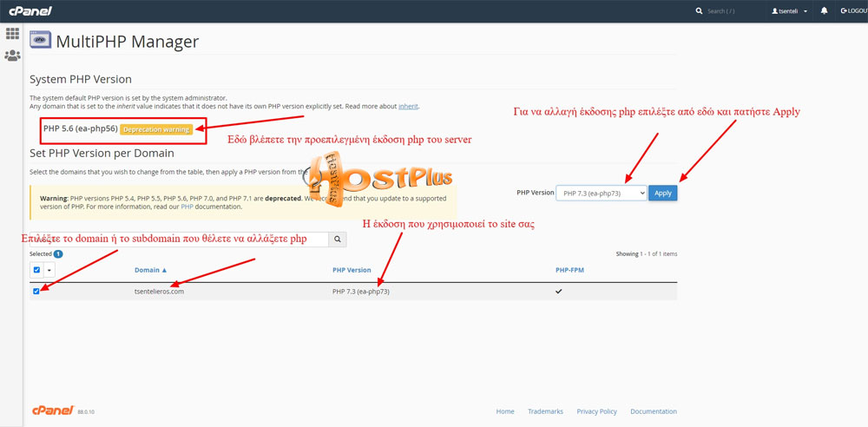868x427 pixels.
Task: Open the PHP documentation link in warning
Action: click(x=187, y=207)
